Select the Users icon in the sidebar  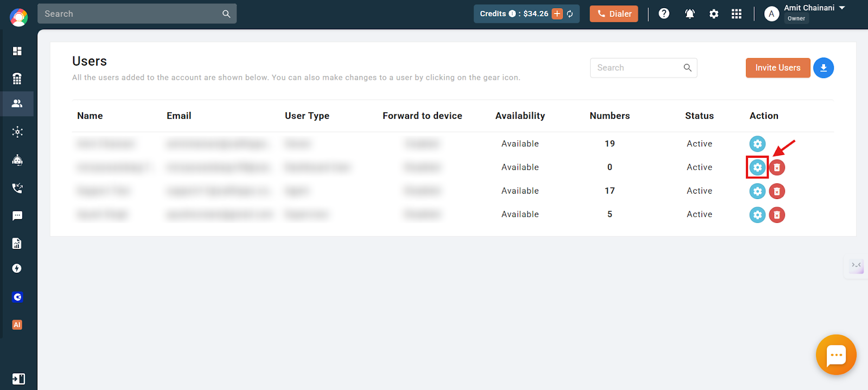pyautogui.click(x=17, y=103)
